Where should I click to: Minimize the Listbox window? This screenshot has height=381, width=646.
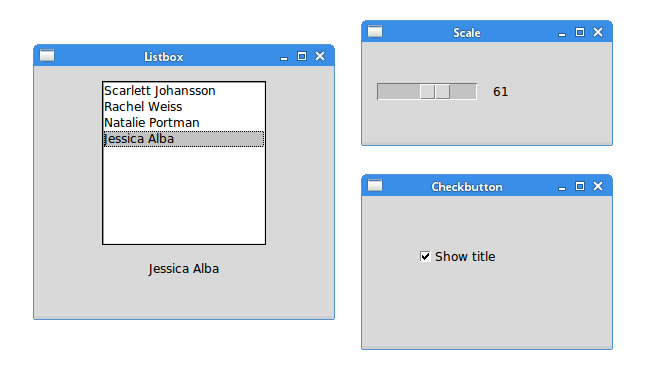(283, 57)
